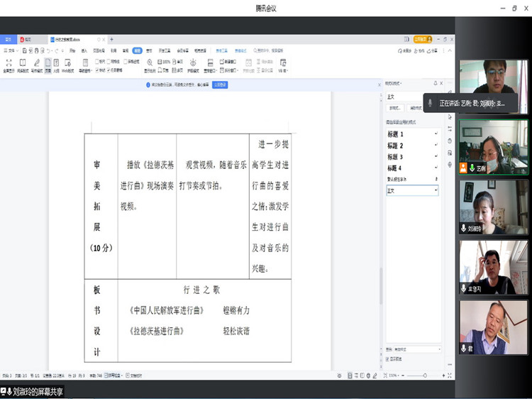Screen dimensions: 532x399
Task: Click the full screen display icon in WPS
Action: coord(9,62)
